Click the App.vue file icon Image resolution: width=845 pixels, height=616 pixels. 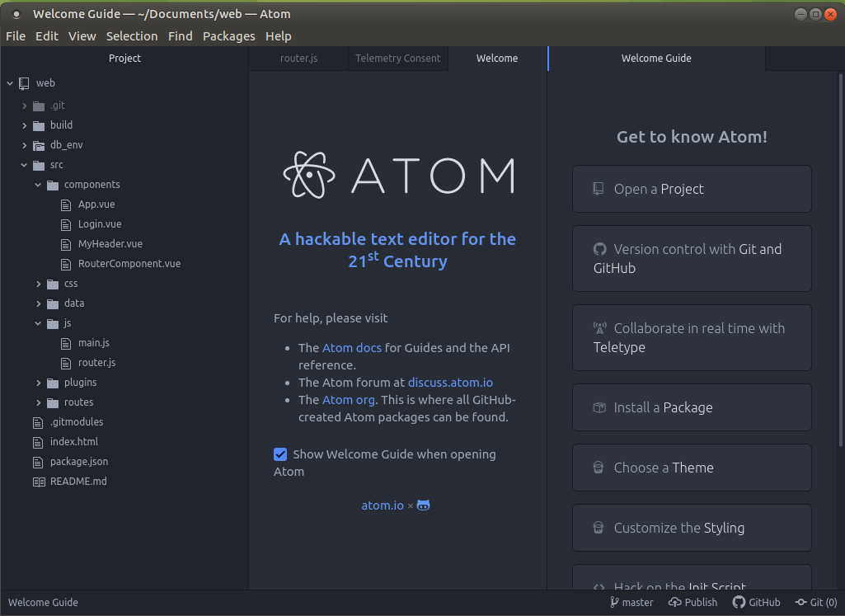pos(66,205)
